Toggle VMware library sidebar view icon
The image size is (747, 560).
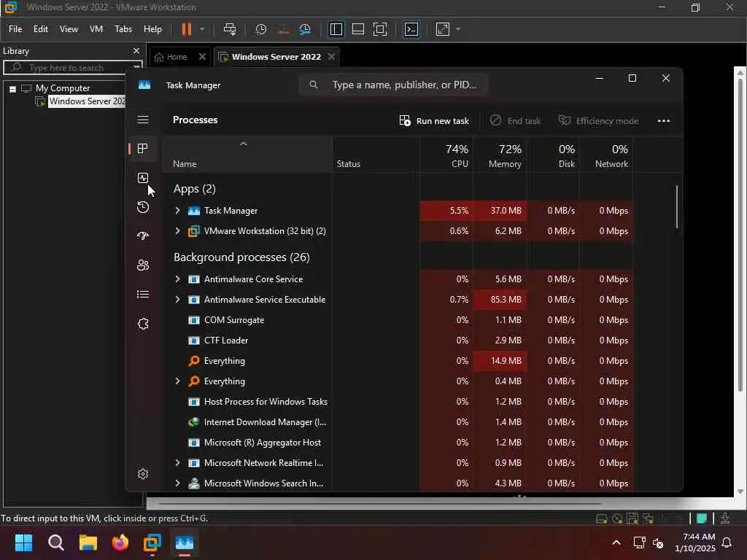[336, 29]
